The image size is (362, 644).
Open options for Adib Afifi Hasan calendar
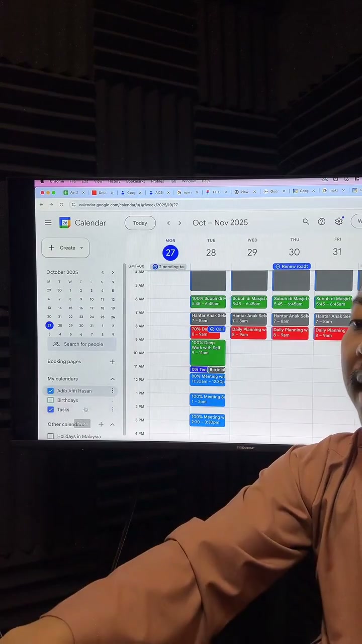(x=112, y=391)
